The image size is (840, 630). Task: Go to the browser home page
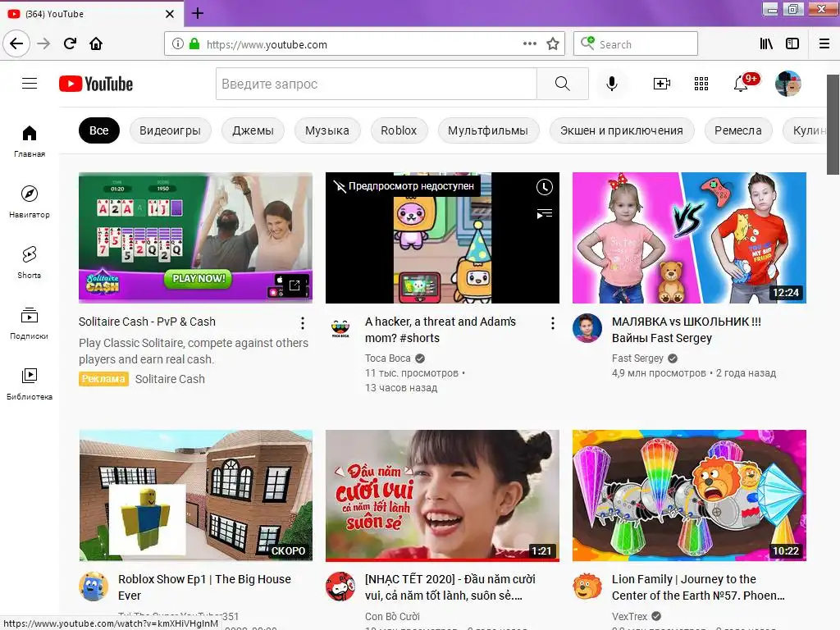coord(96,44)
